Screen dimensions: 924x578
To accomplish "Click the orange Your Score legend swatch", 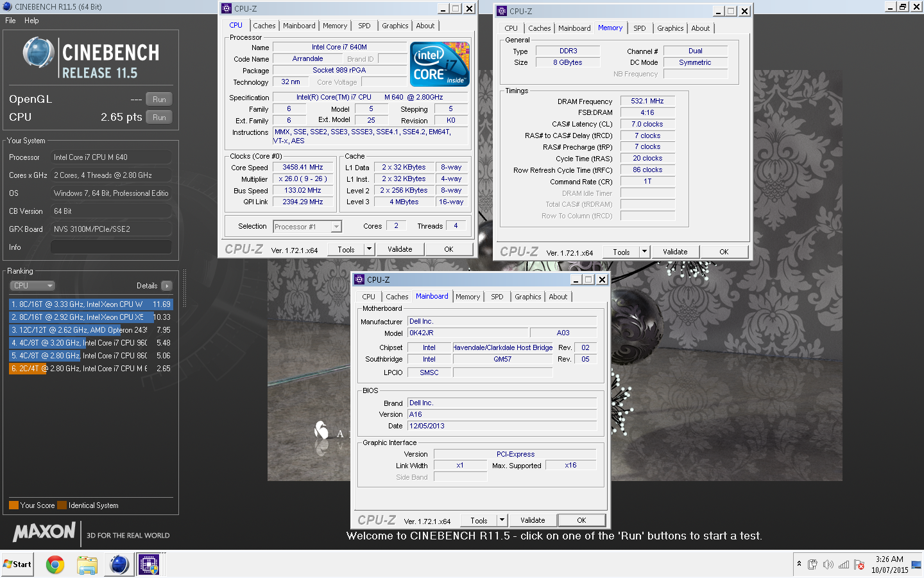I will 13,505.
